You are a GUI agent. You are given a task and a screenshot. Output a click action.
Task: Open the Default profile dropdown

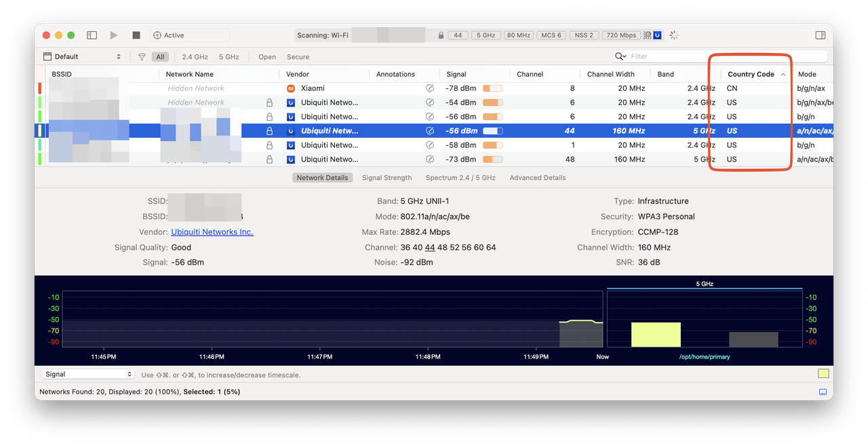(x=82, y=57)
